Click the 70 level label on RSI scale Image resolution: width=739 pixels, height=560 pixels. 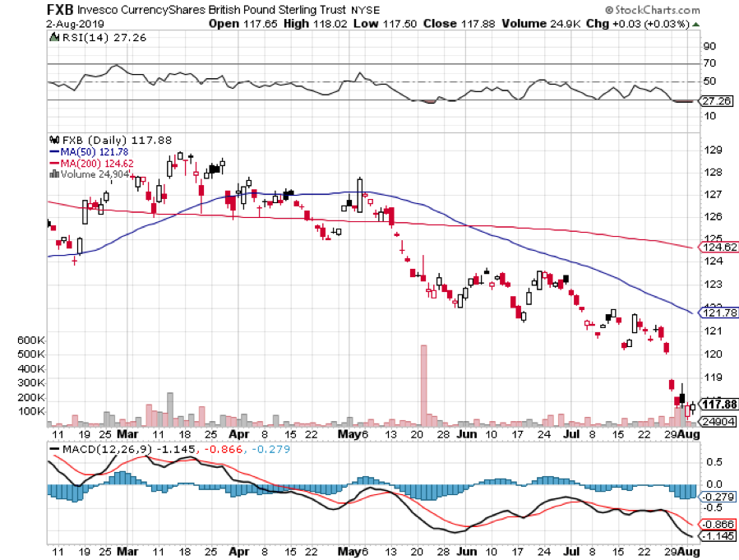click(x=709, y=63)
